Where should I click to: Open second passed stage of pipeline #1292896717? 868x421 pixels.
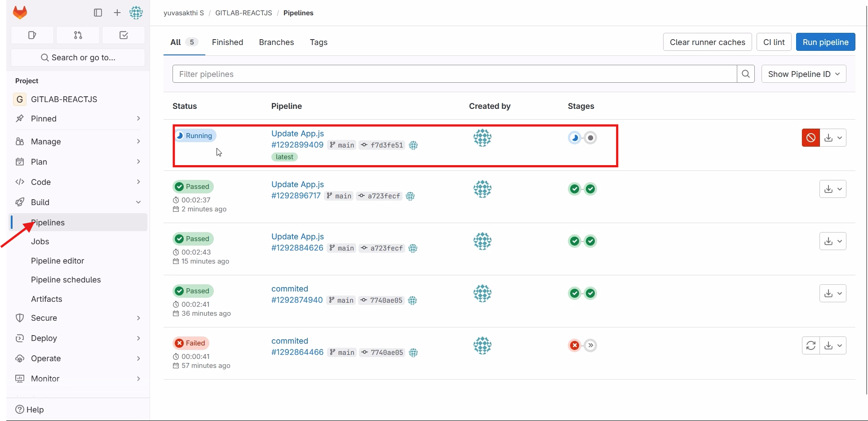(591, 189)
